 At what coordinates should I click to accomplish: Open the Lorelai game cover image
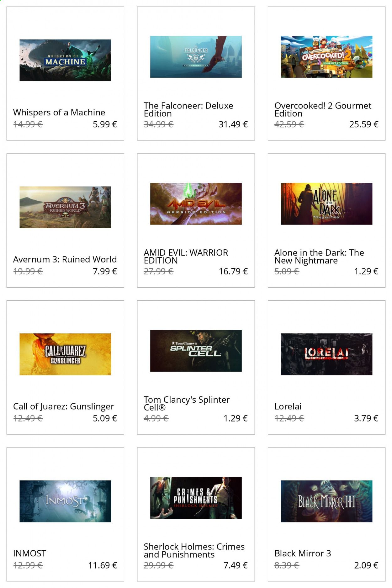click(326, 354)
